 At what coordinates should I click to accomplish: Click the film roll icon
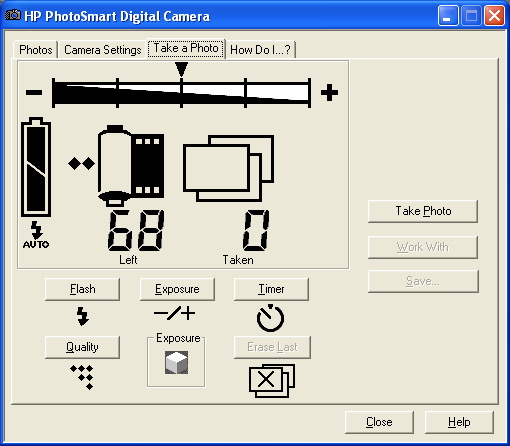tap(131, 166)
